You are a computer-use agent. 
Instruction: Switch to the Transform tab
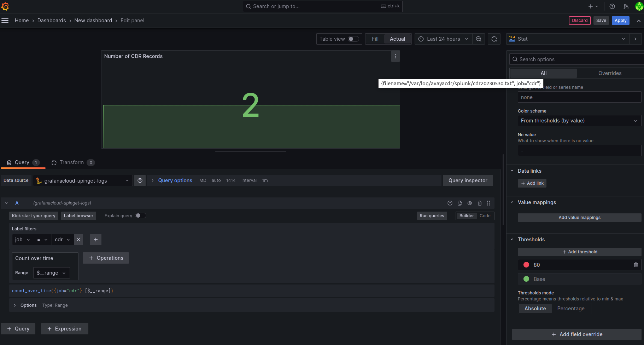[72, 162]
